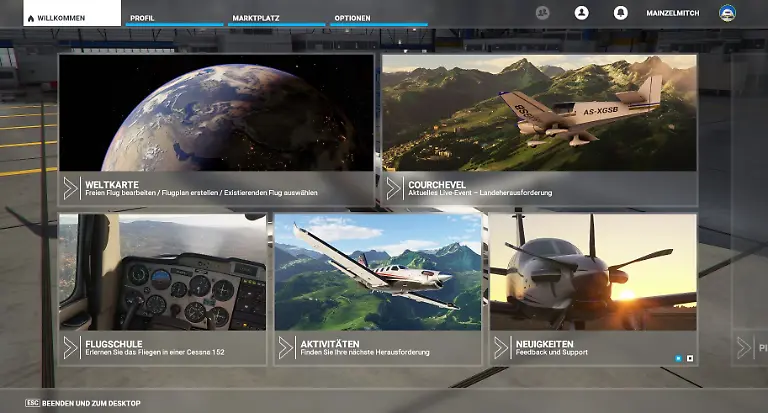Open the Aktivitäten aircraft image
The height and width of the screenshot is (413, 768).
tap(378, 272)
